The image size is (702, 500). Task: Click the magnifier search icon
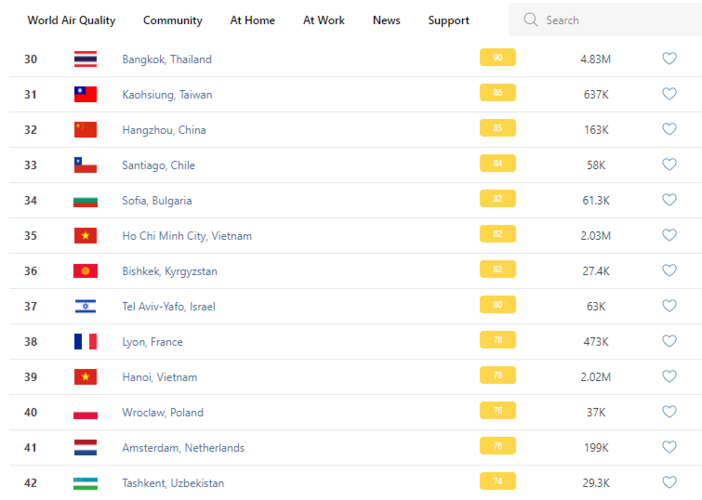[x=530, y=20]
